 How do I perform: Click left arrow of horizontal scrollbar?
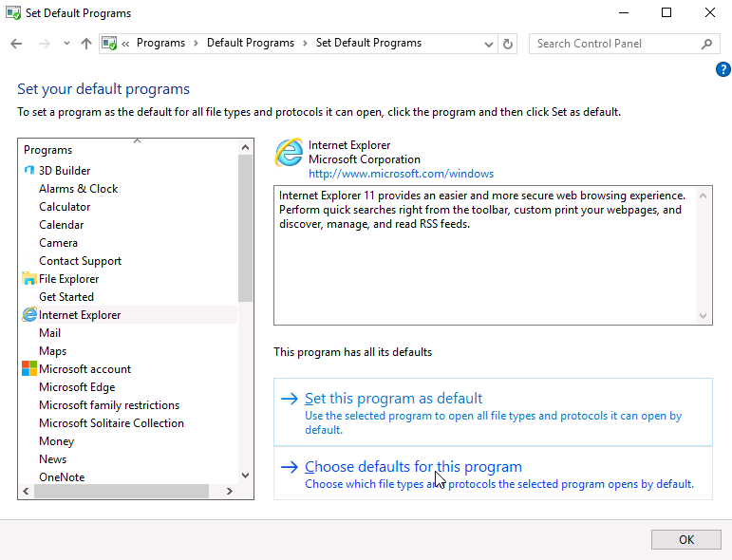click(x=26, y=492)
